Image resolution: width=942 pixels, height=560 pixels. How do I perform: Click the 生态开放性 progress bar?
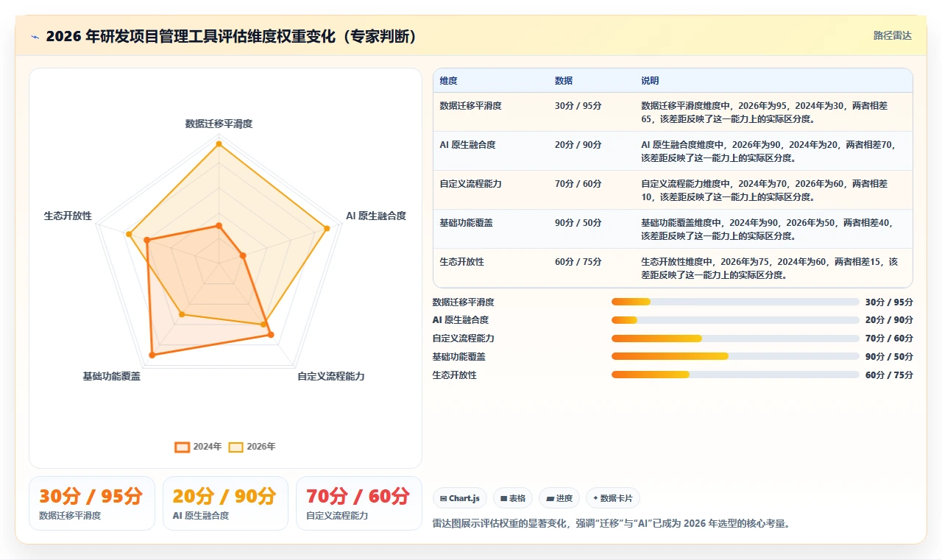[735, 375]
